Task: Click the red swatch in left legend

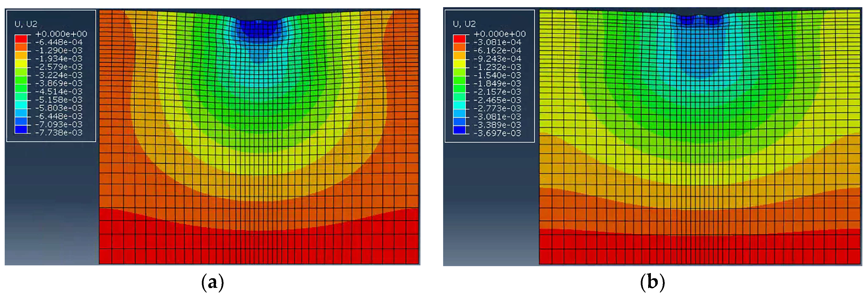Action: [x=21, y=39]
